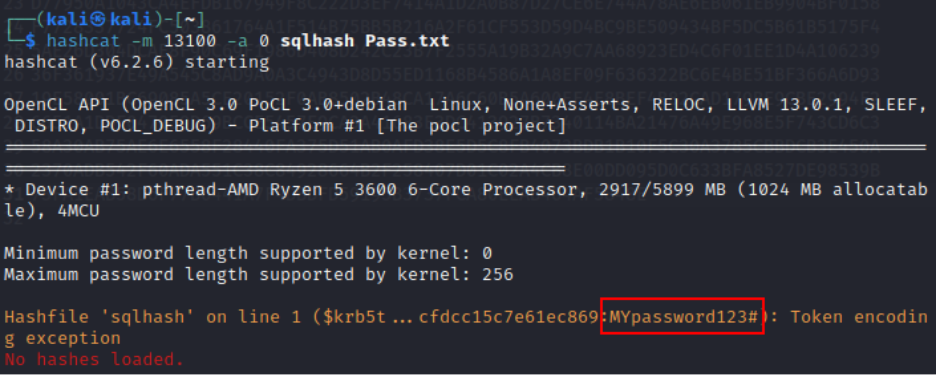The height and width of the screenshot is (375, 936).
Task: Click the Maximum password length line
Action: [258, 275]
